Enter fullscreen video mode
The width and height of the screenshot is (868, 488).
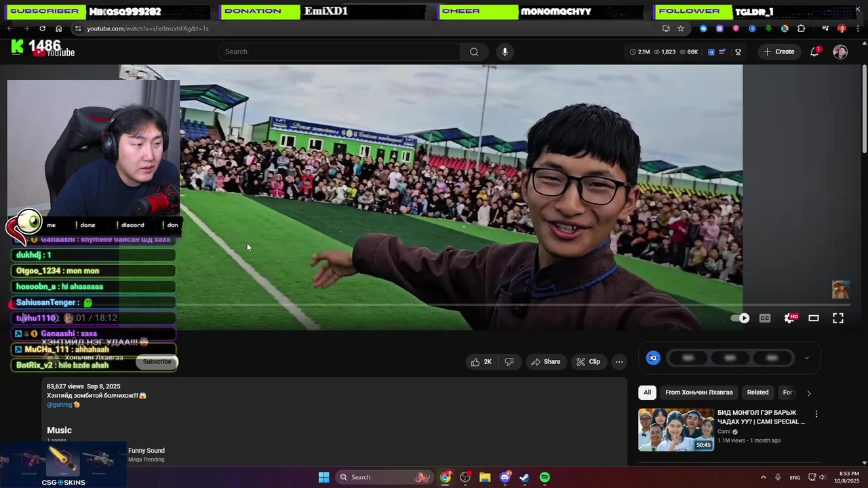[838, 318]
